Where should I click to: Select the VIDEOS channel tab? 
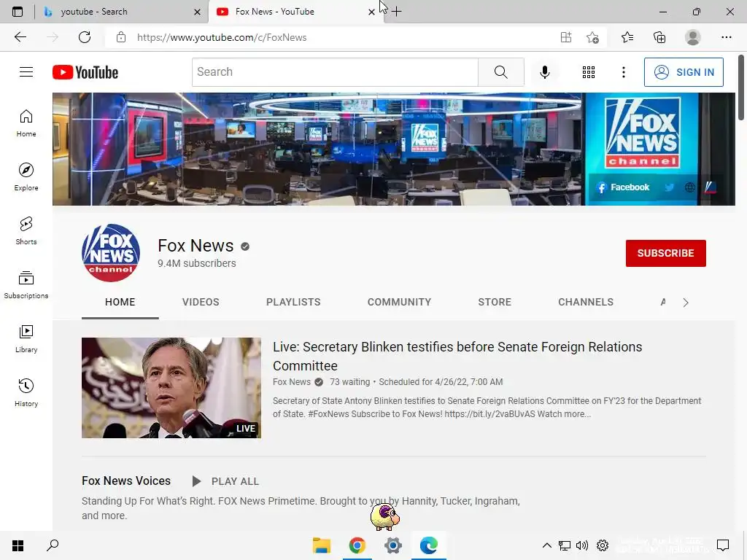pyautogui.click(x=201, y=302)
